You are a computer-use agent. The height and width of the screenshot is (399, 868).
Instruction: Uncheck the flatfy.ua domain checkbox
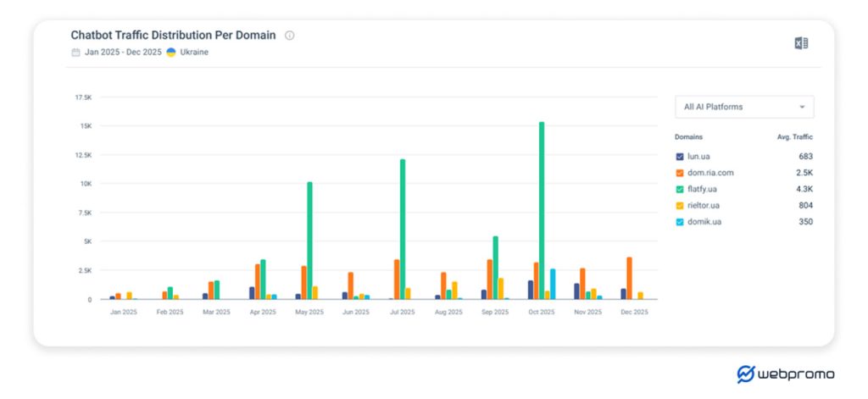coord(680,189)
